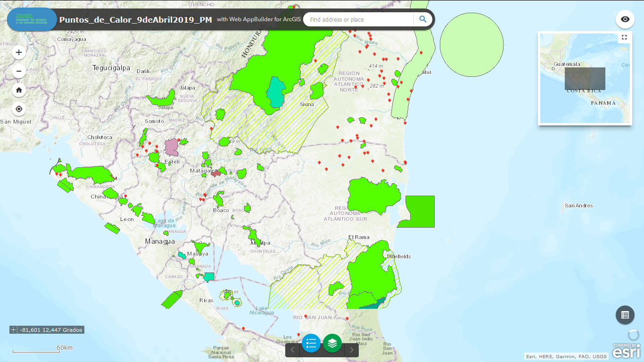Image resolution: width=644 pixels, height=362 pixels.
Task: Zoom out with the minus button
Action: (19, 72)
